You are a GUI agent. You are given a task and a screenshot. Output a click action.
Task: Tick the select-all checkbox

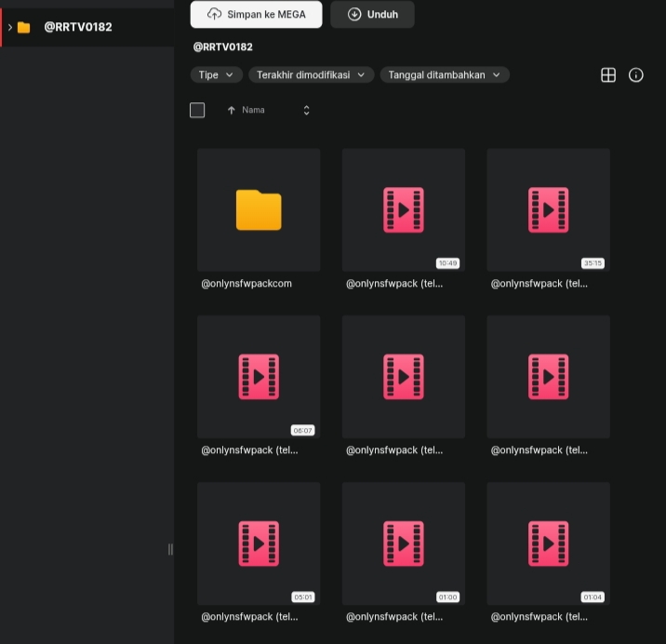pyautogui.click(x=197, y=110)
